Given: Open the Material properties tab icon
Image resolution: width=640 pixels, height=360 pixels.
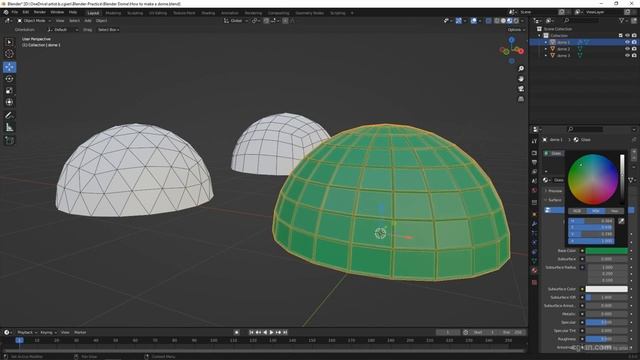Looking at the screenshot, I should pyautogui.click(x=534, y=271).
